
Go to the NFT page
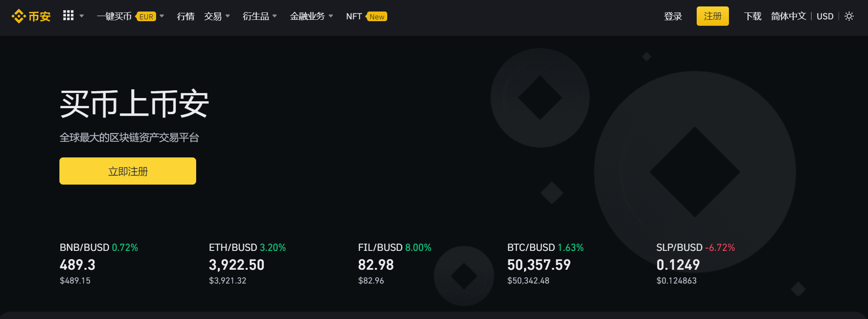tap(354, 17)
